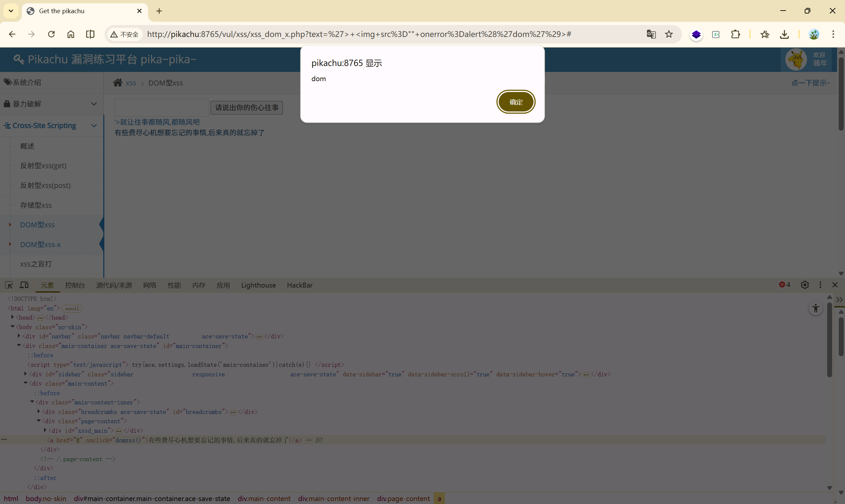This screenshot has width=845, height=504.
Task: Click the 点一下提示~ hint link
Action: 810,83
